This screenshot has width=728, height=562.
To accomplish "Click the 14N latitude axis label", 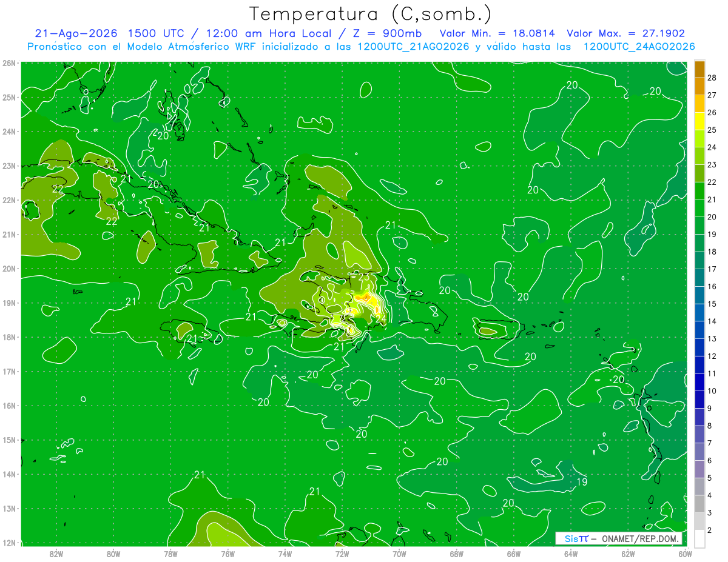I will (x=9, y=474).
